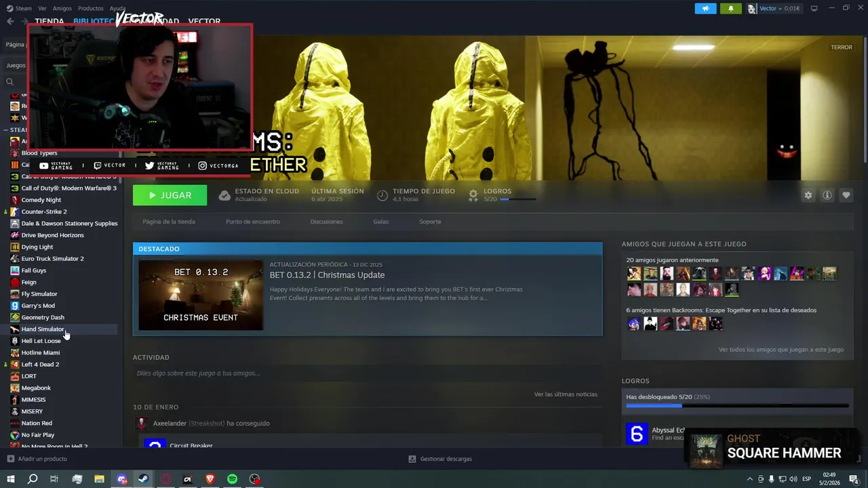Click Gestionar descargas
The height and width of the screenshot is (488, 868).
coord(446,459)
